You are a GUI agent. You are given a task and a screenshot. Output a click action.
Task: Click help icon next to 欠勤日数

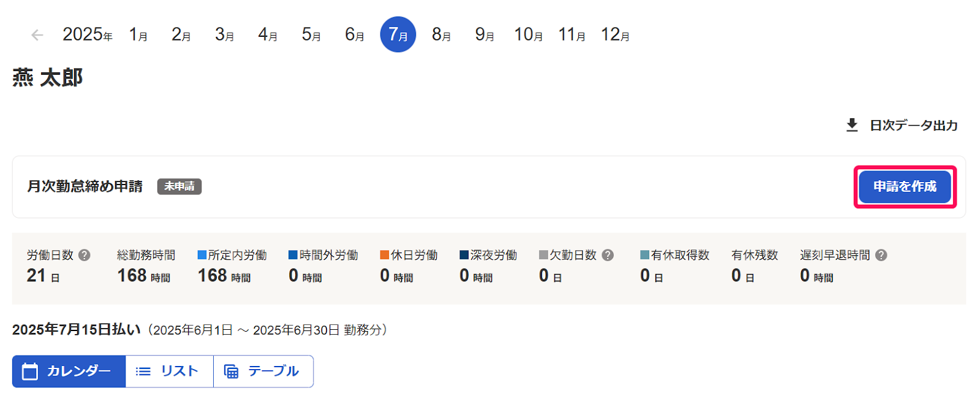coord(608,255)
